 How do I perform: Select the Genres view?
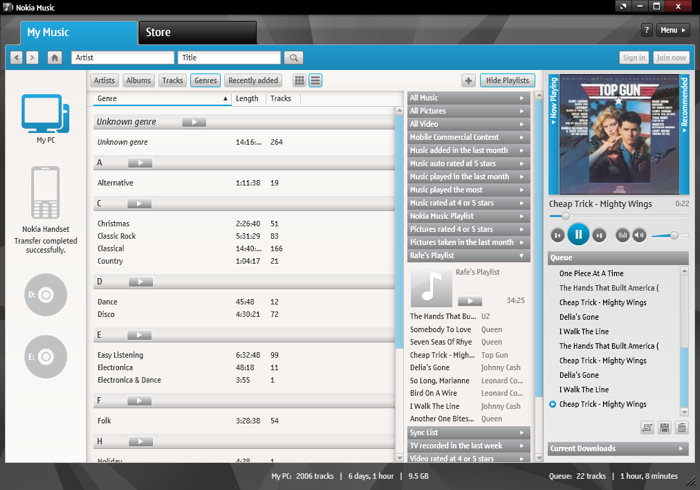[x=205, y=80]
